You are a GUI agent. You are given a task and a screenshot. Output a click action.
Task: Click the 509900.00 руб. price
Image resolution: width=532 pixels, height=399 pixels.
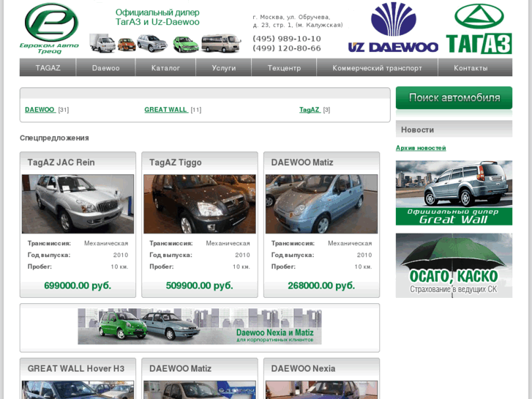point(200,286)
